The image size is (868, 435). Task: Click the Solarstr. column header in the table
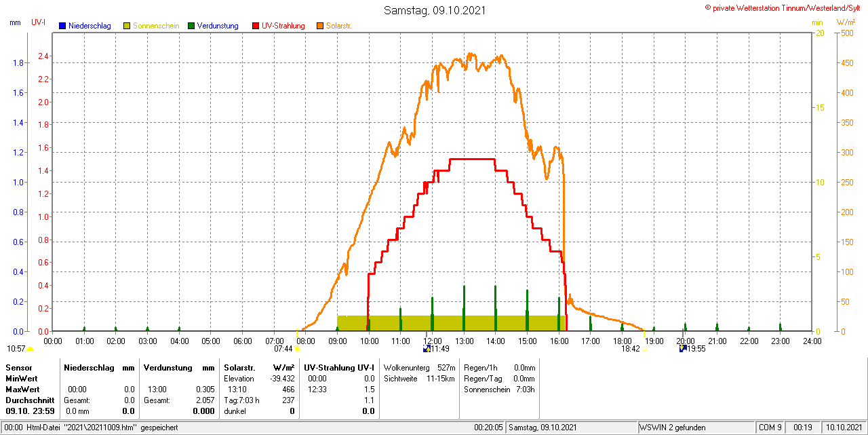(x=239, y=367)
